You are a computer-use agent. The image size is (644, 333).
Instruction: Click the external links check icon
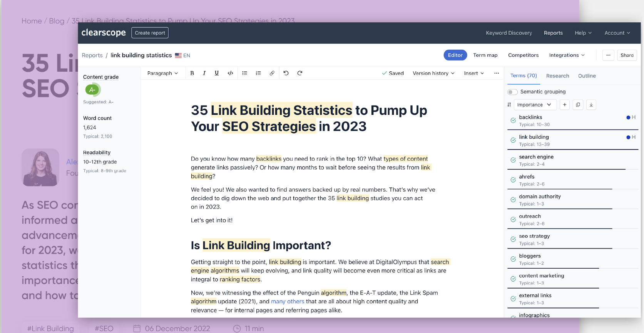513,299
